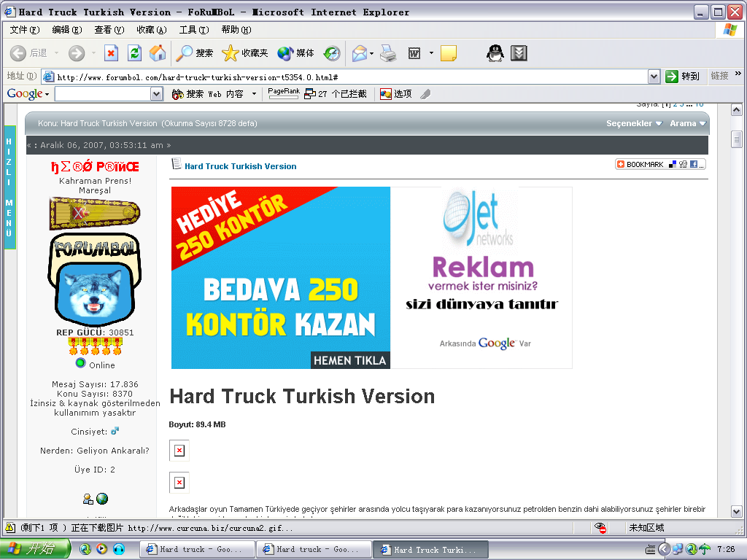Expand the Google search box dropdown
747x560 pixels.
point(157,94)
